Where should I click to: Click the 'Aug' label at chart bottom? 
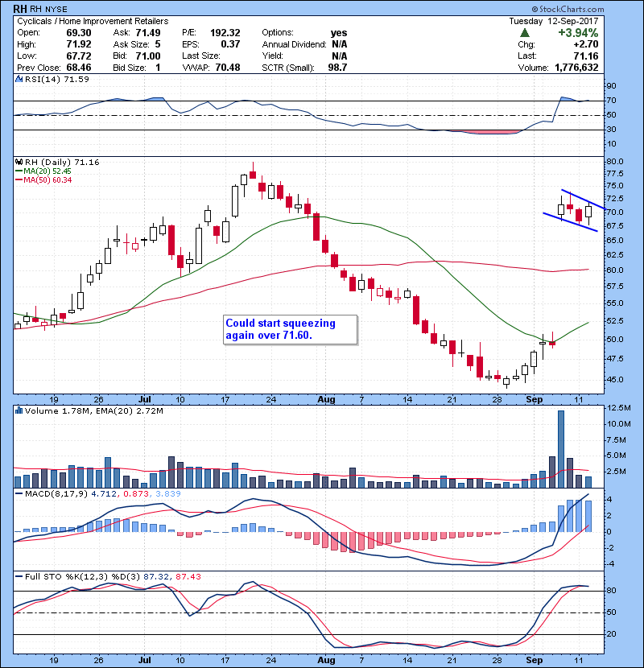click(x=326, y=660)
